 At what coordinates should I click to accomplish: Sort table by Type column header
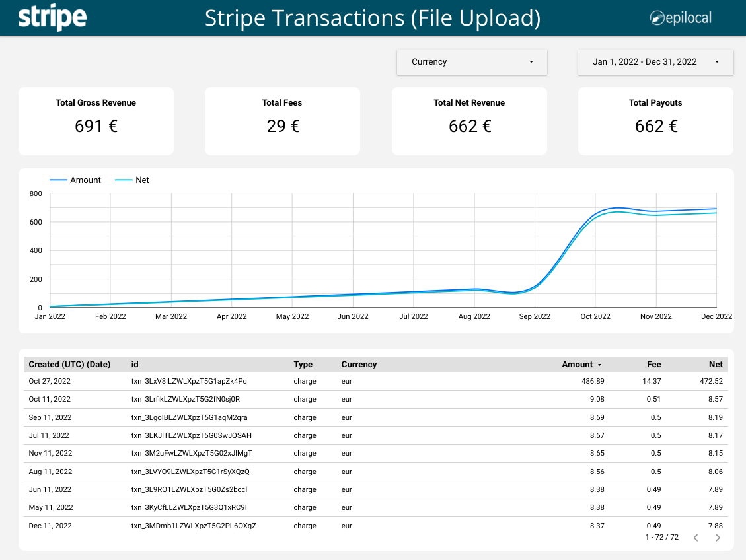(303, 365)
